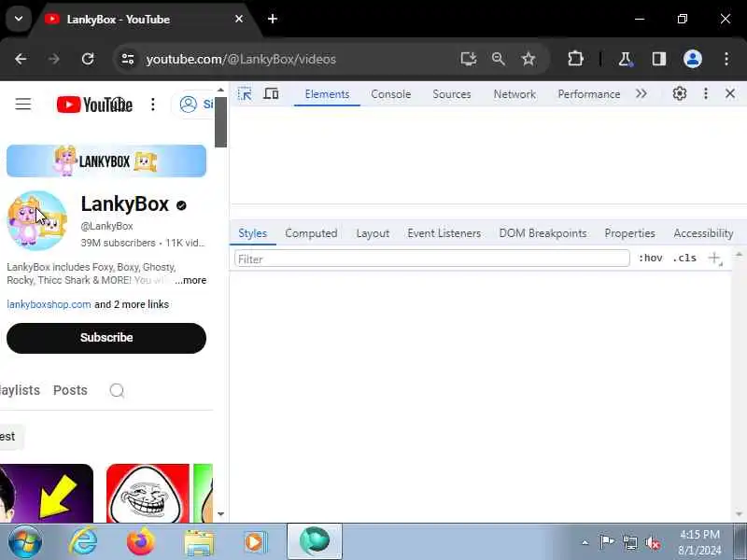
Task: Open new tab with plus button
Action: [x=273, y=19]
